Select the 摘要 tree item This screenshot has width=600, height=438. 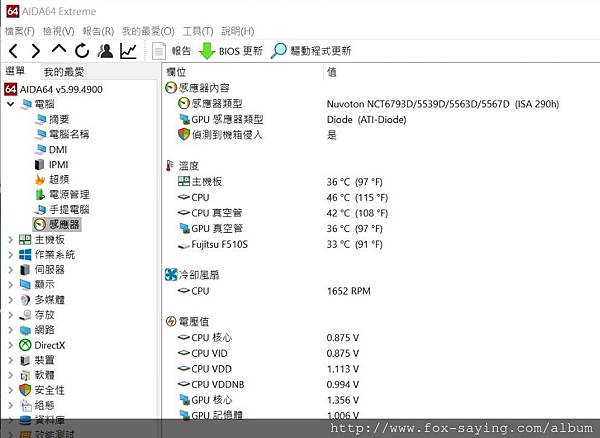(x=52, y=119)
